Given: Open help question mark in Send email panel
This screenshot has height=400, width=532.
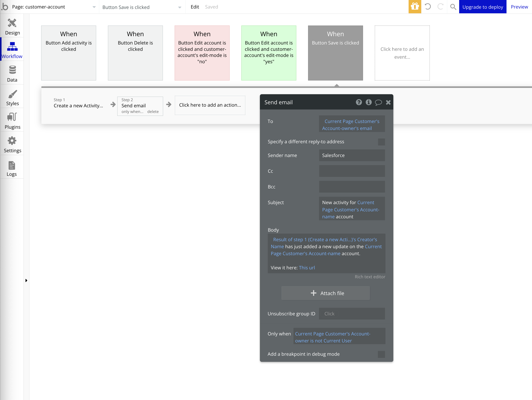Looking at the screenshot, I should (x=359, y=102).
